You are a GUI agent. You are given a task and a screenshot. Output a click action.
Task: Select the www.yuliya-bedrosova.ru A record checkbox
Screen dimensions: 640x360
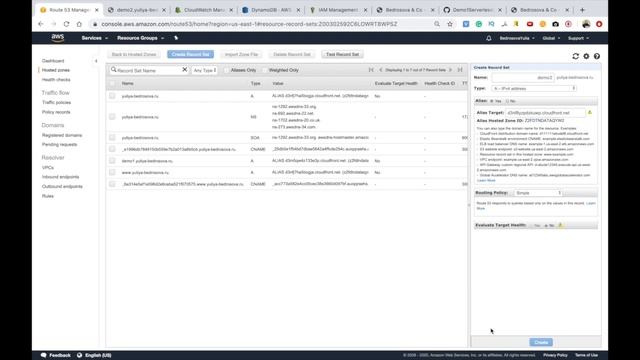(x=112, y=172)
